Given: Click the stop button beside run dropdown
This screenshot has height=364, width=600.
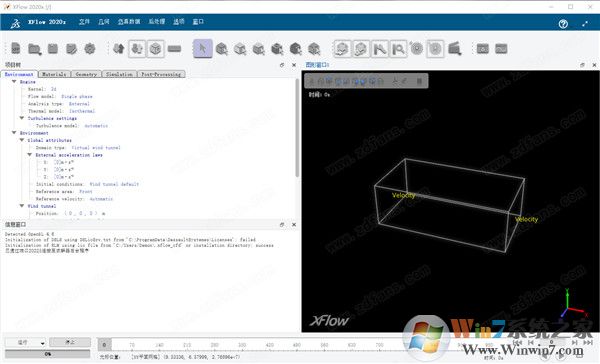Looking at the screenshot, I should pos(70,342).
